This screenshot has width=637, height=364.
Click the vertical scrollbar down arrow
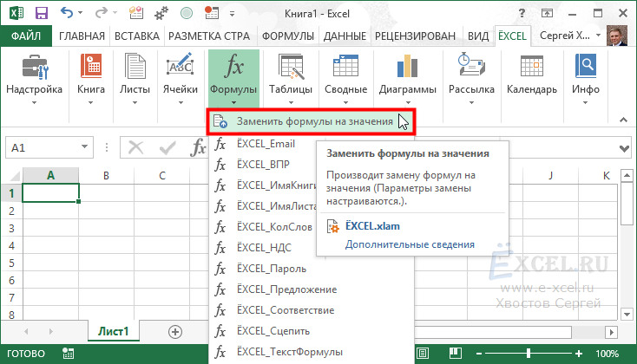[627, 314]
